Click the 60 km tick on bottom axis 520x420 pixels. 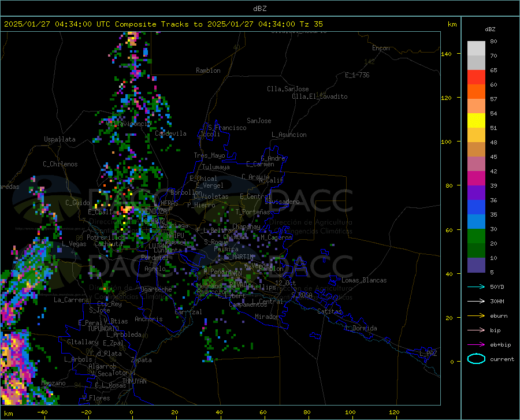263,412
